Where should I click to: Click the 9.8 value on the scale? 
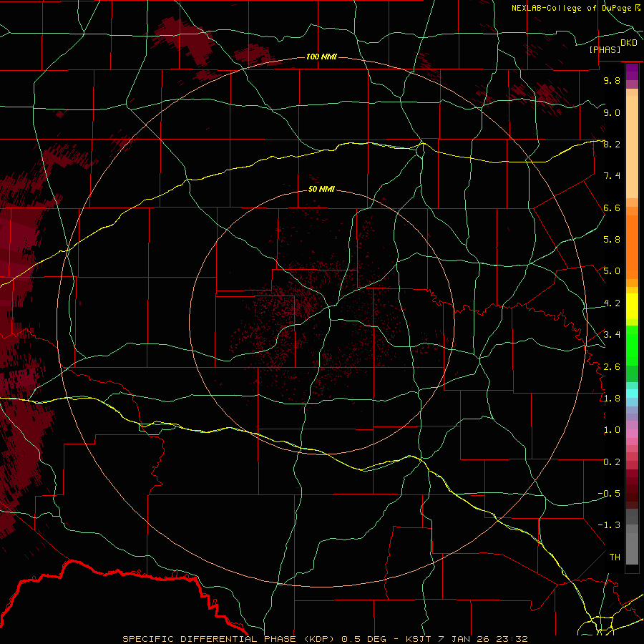tap(612, 80)
